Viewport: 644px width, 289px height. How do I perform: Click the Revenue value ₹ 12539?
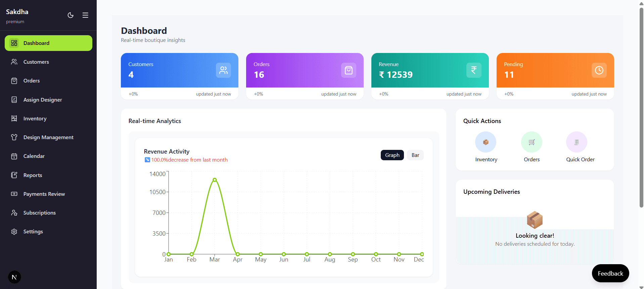coord(396,75)
